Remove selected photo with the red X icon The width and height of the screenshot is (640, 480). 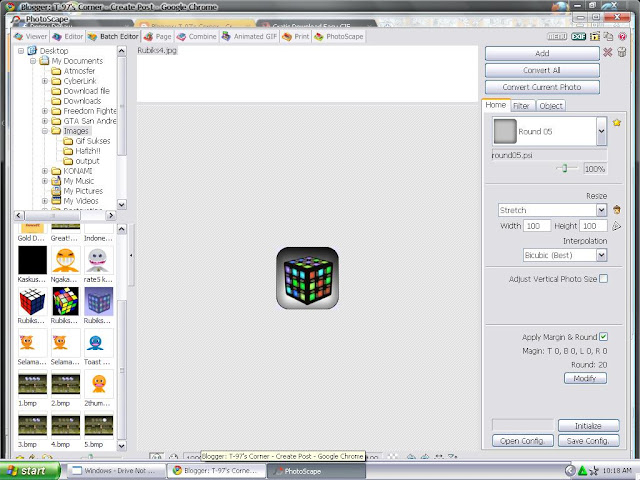pyautogui.click(x=607, y=52)
